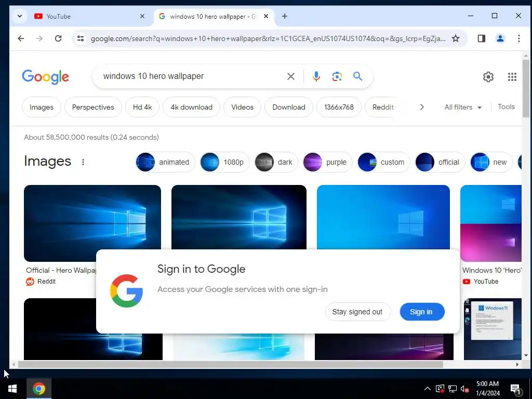This screenshot has width=532, height=399.
Task: Refine images with the new chip
Action: click(x=491, y=162)
